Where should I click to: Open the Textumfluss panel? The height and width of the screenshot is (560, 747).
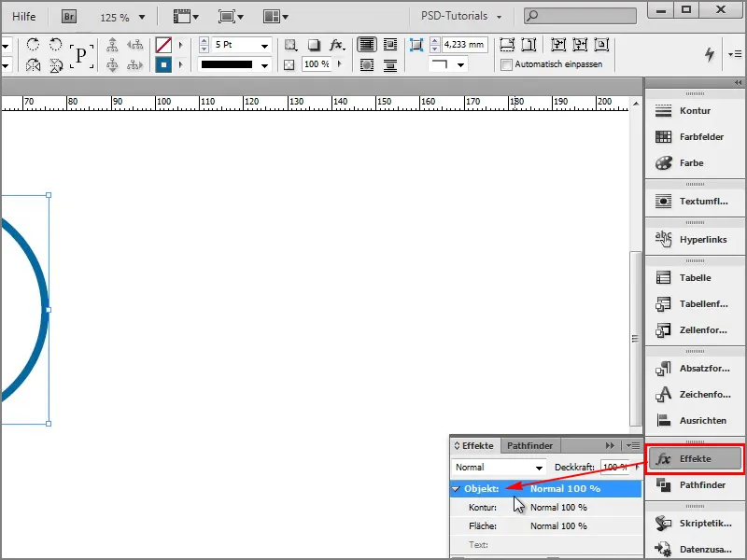coord(695,201)
